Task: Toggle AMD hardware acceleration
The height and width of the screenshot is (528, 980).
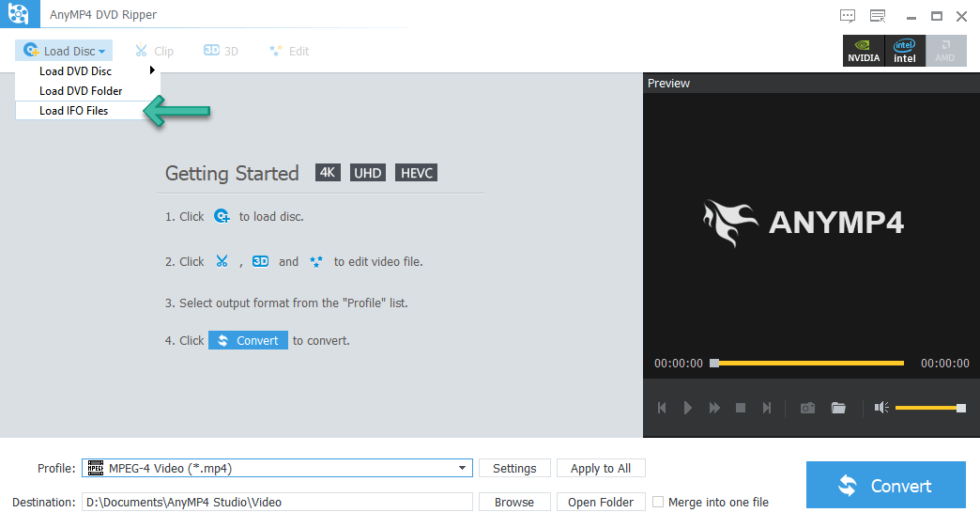Action: pos(945,51)
